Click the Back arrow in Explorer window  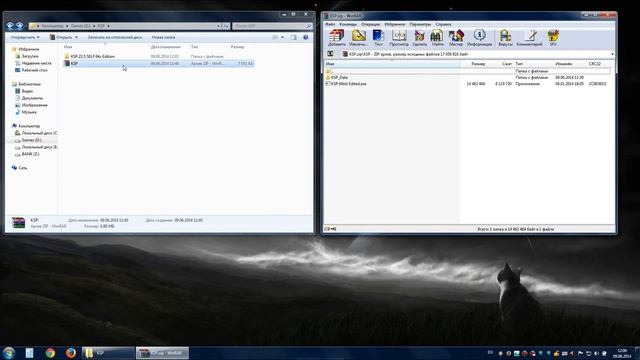pos(10,26)
